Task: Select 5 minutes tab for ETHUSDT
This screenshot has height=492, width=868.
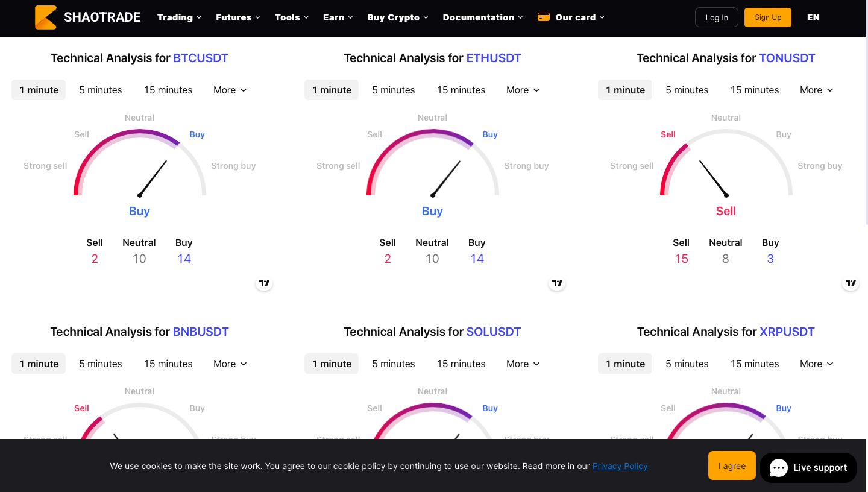Action: point(394,90)
